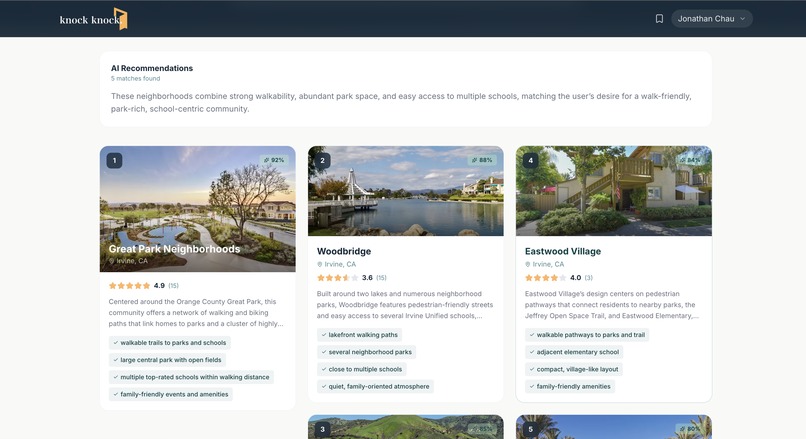The height and width of the screenshot is (439, 806).
Task: Click rank badge number 1
Action: [x=114, y=160]
